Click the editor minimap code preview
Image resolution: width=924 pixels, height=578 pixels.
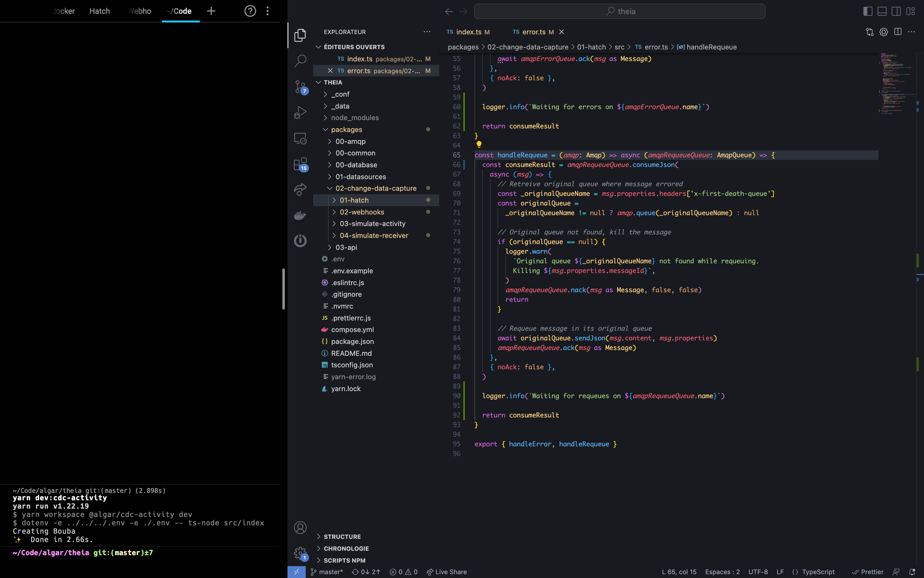(897, 83)
